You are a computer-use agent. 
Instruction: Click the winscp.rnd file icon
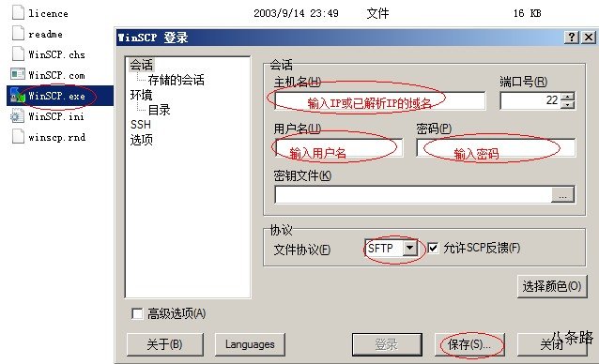click(18, 137)
